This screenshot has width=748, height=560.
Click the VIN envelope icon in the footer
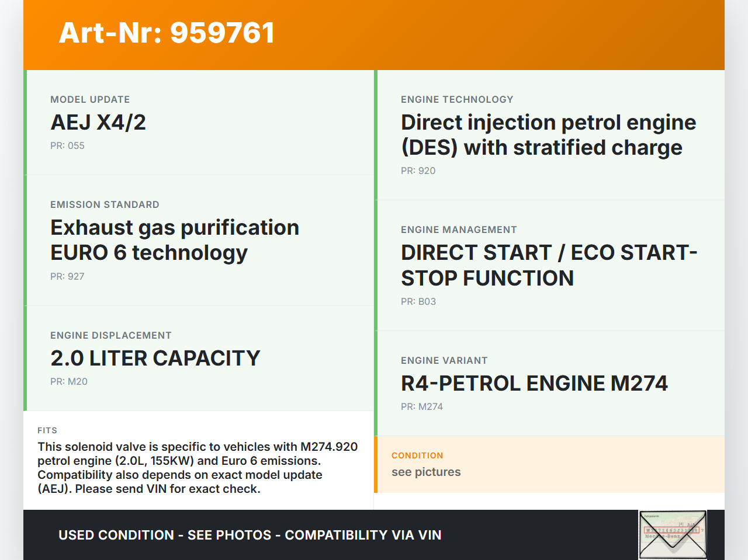[x=673, y=534]
